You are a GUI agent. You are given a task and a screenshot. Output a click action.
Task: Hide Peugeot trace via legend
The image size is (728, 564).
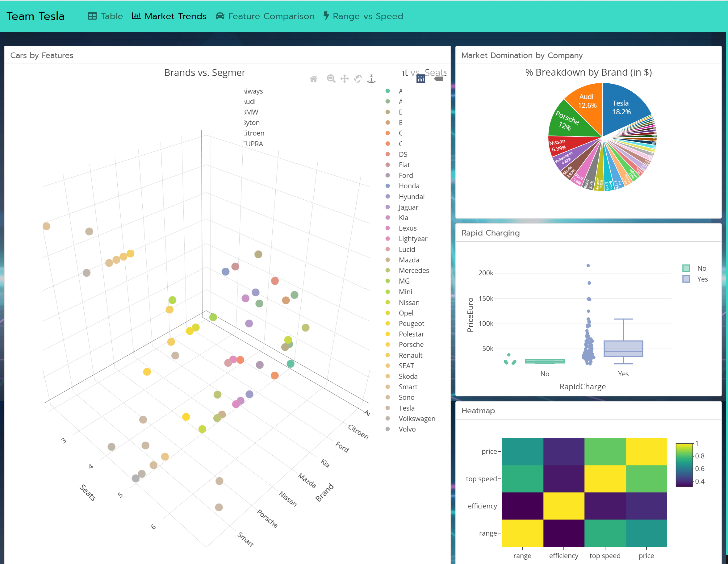(411, 323)
